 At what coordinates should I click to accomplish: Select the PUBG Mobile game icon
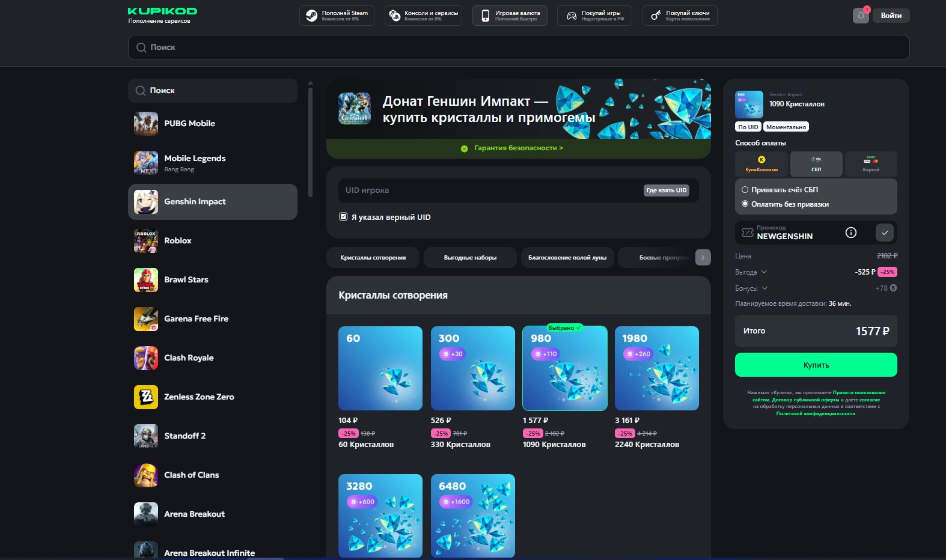[x=146, y=124]
